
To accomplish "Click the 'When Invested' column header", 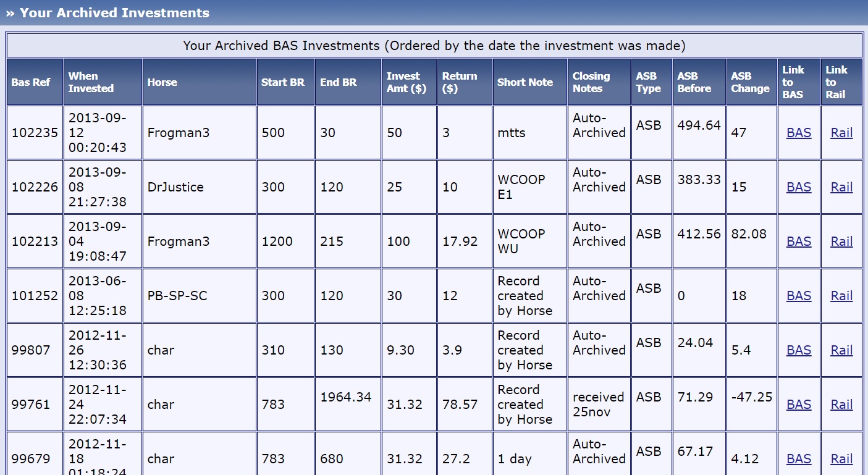I will pos(91,82).
